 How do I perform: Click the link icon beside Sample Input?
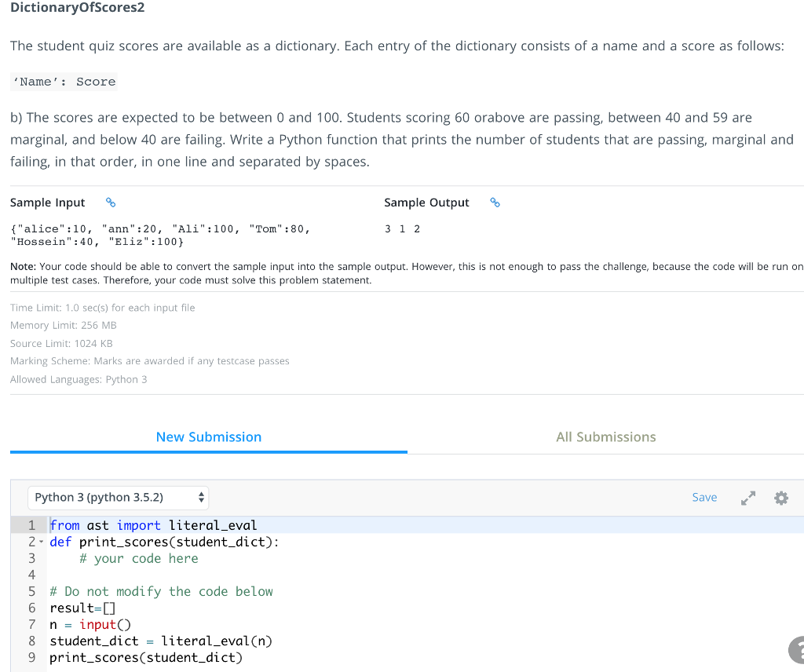(111, 203)
